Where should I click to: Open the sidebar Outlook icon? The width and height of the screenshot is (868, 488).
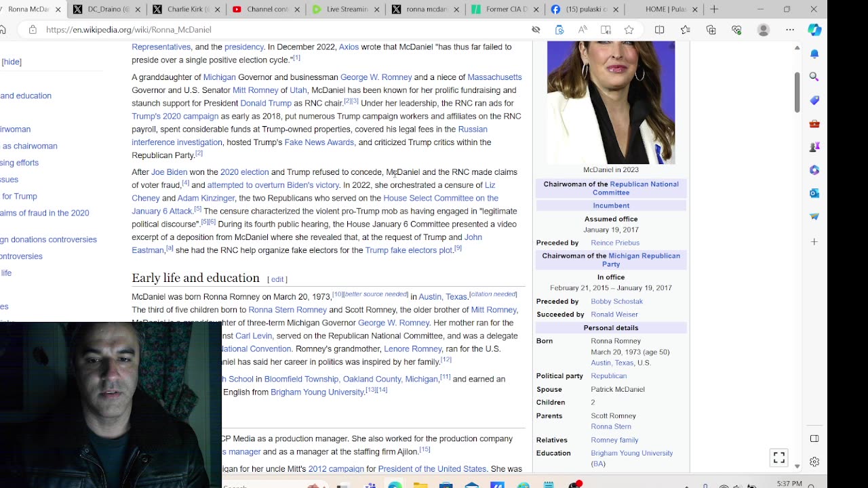coord(814,193)
